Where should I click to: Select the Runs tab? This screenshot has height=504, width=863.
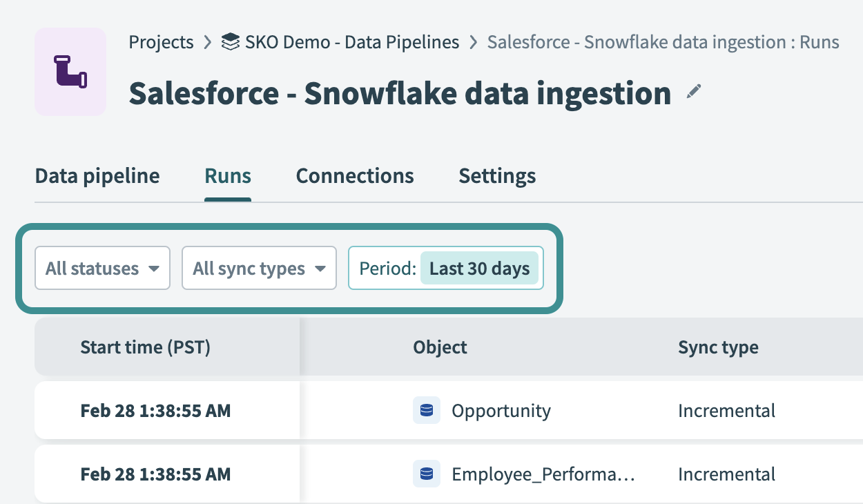pos(228,176)
